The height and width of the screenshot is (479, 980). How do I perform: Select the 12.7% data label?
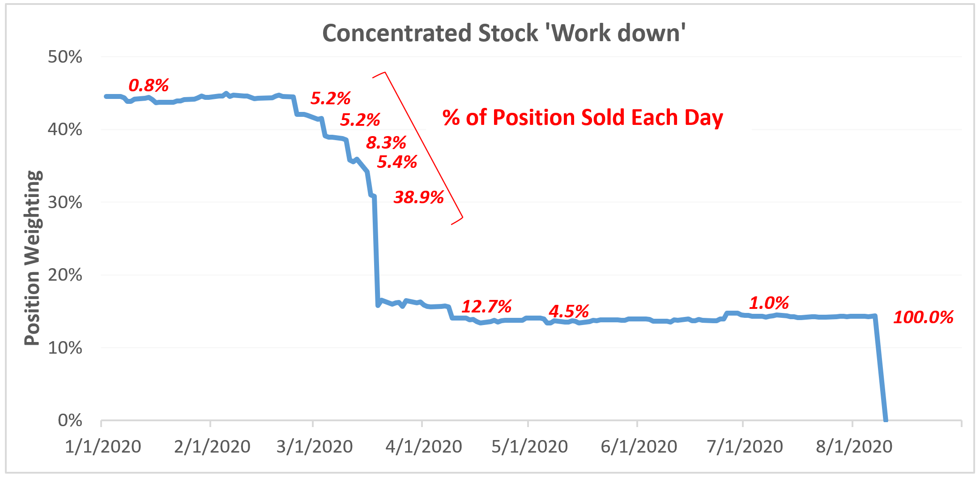[486, 307]
